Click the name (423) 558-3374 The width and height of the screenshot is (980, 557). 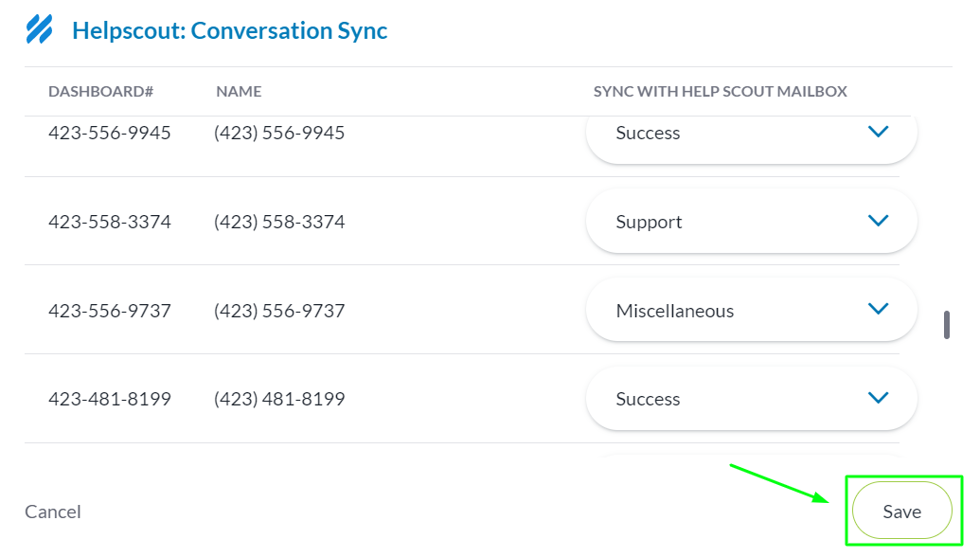coord(279,222)
